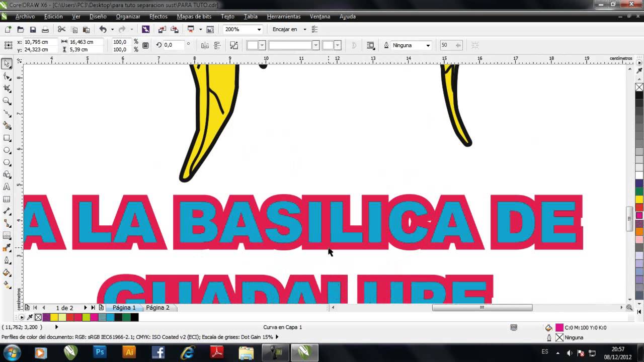Select the Polygon tool

(7, 162)
